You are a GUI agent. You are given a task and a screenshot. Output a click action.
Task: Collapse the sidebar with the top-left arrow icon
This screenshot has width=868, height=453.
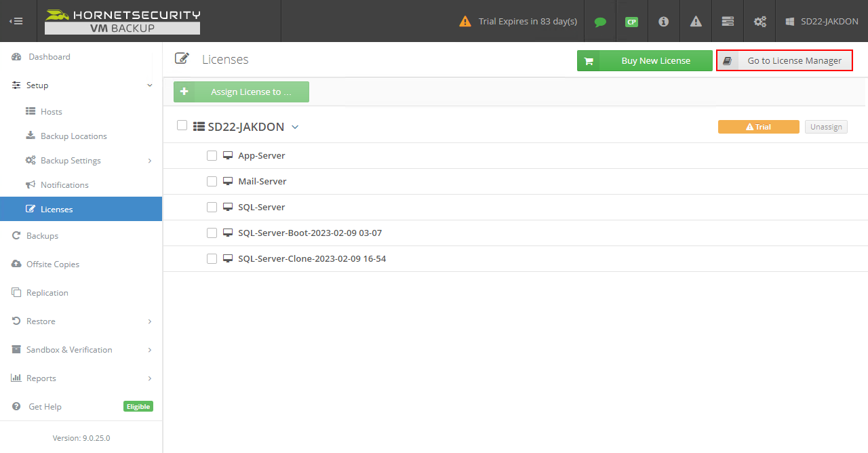(x=16, y=21)
